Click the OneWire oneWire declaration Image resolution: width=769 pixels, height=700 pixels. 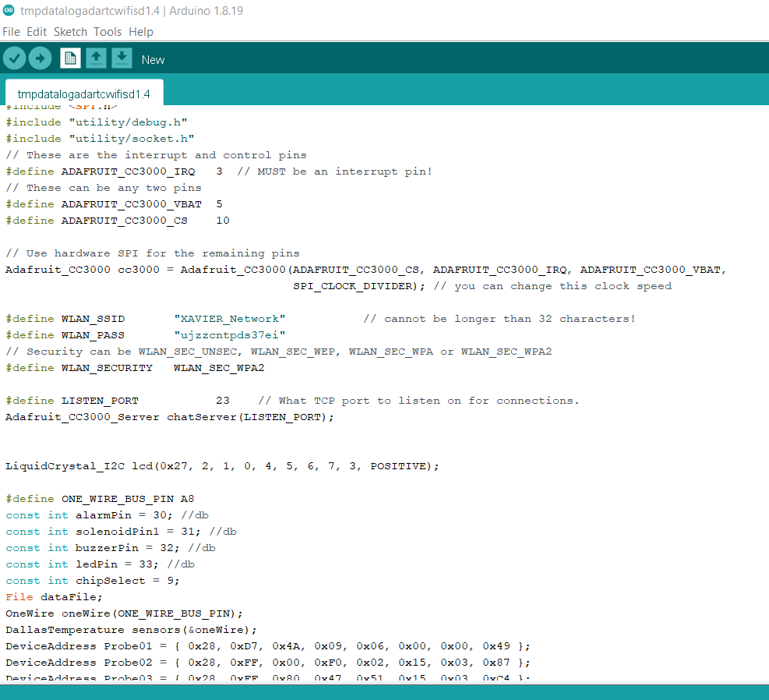tap(124, 613)
